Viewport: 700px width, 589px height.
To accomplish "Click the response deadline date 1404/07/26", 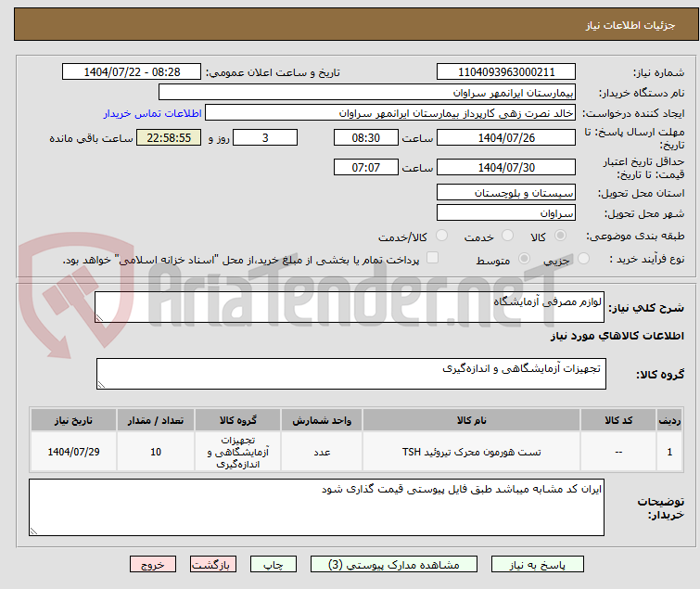I will pos(506,137).
